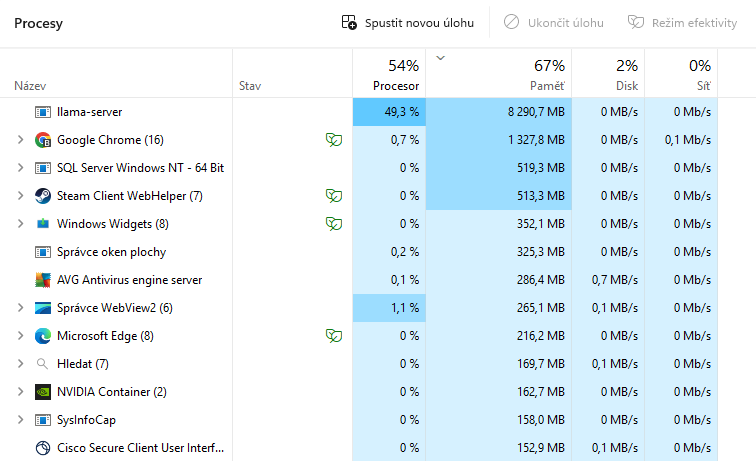
Task: Expand the SQL Server Windows NT group
Action: (20, 168)
